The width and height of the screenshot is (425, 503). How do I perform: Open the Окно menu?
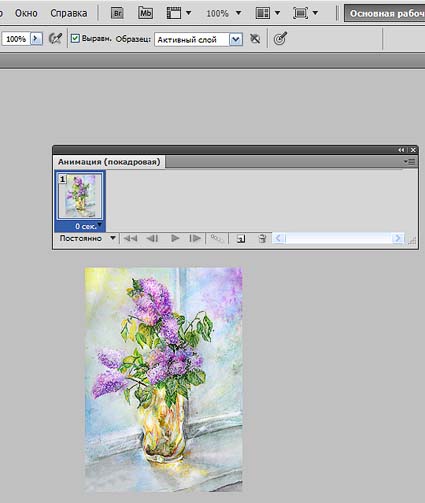click(26, 13)
